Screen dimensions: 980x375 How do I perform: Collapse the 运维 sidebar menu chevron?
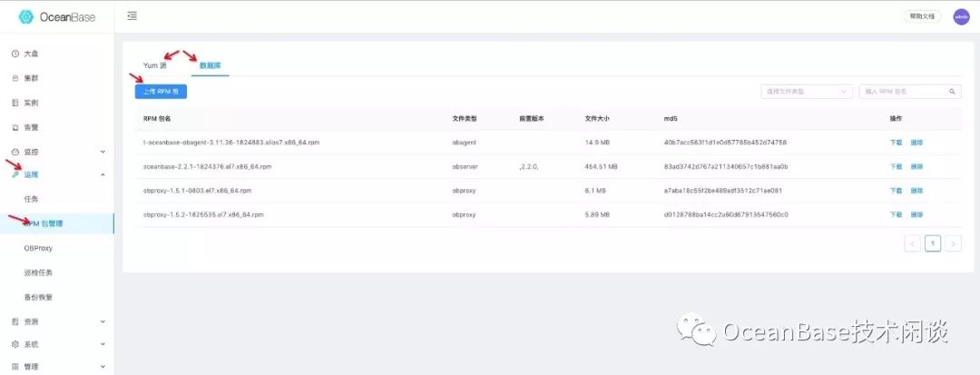(x=103, y=175)
